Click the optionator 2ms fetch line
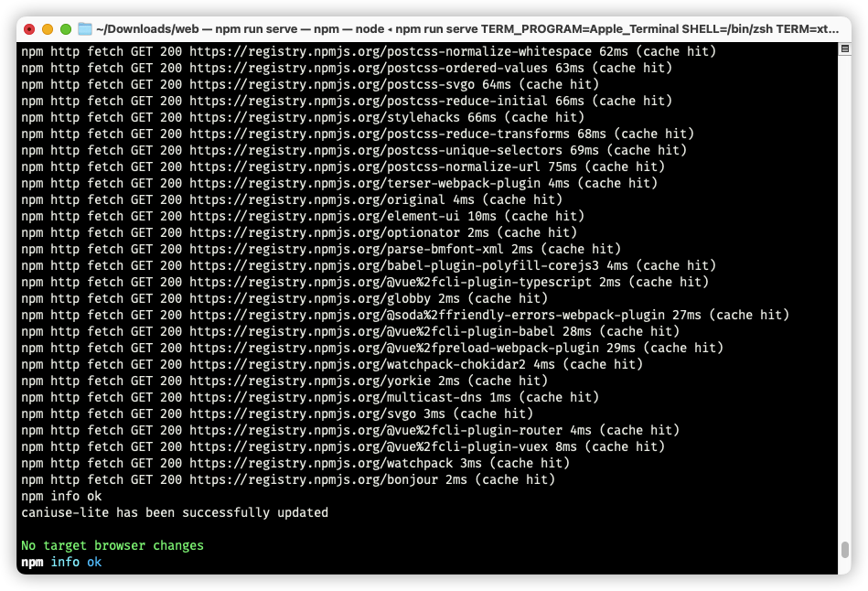The height and width of the screenshot is (591, 868). [299, 232]
